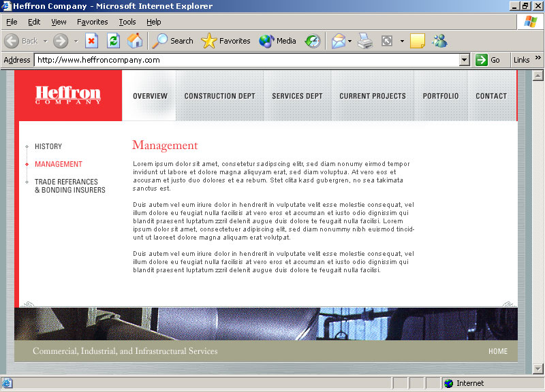Click the address bar URL field

[x=245, y=60]
